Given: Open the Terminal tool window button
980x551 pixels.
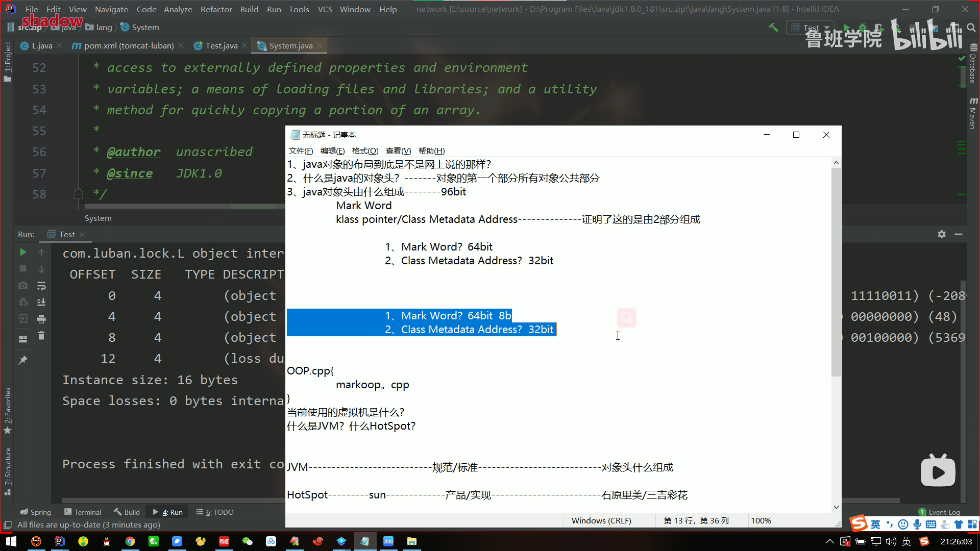Looking at the screenshot, I should 83,512.
